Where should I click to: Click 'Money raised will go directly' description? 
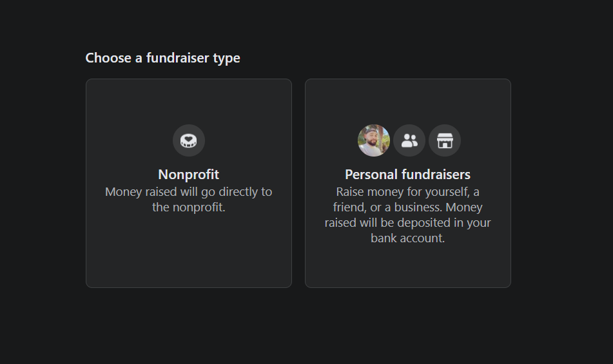click(x=189, y=199)
